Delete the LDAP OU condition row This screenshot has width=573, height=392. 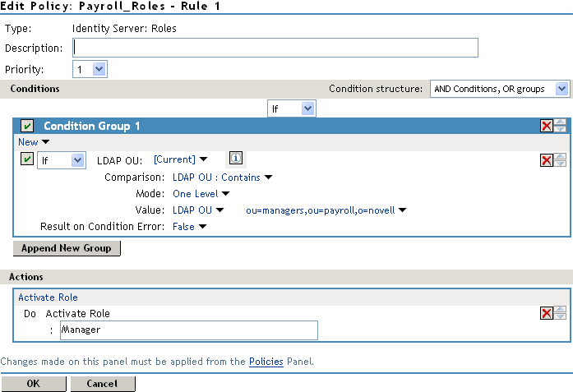[547, 160]
